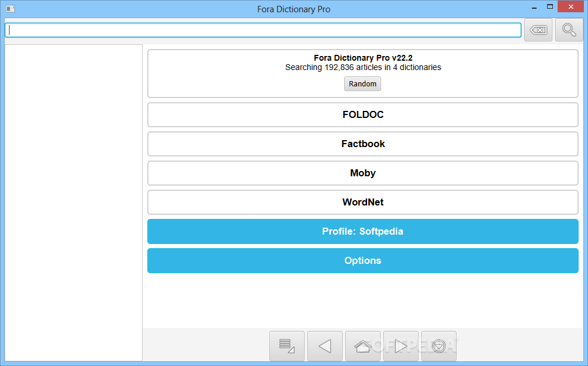Click the magnifying glass search button

click(x=569, y=30)
